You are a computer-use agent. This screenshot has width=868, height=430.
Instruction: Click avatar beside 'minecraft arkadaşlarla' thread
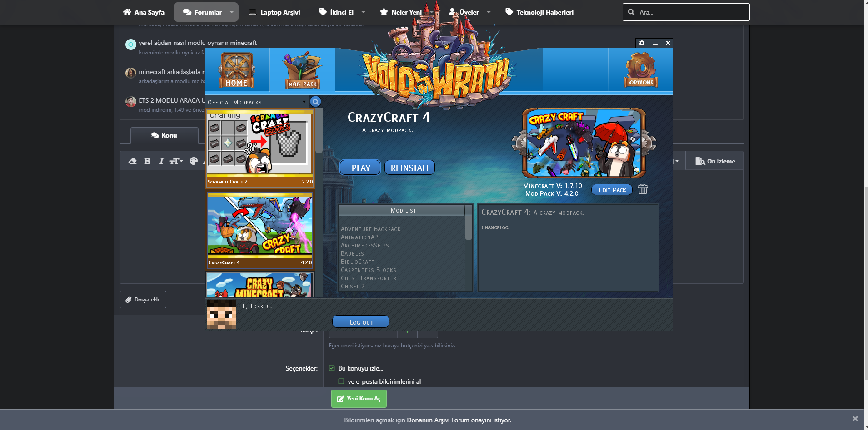point(131,73)
